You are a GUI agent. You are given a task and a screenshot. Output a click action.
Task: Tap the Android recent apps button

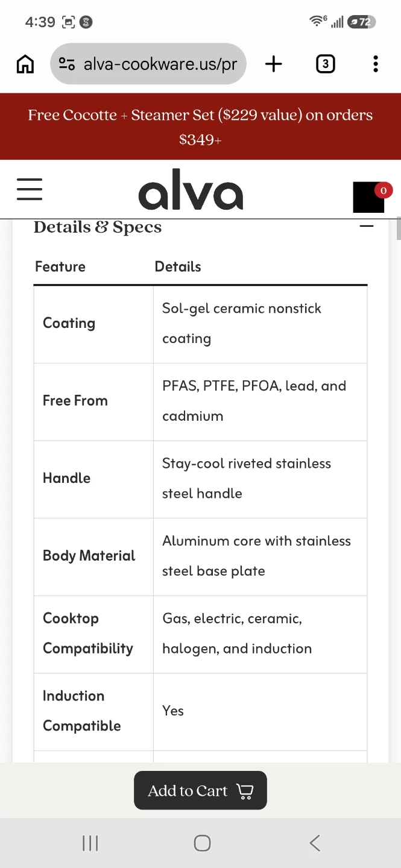click(90, 843)
